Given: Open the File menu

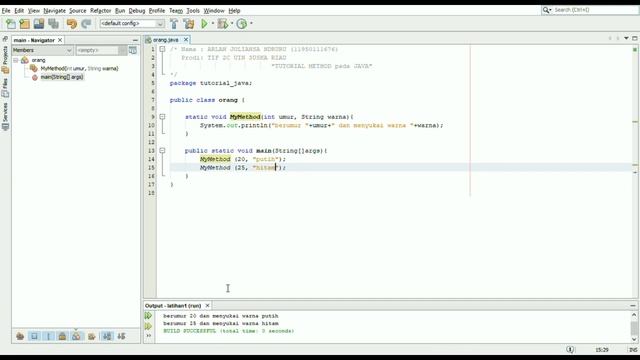Looking at the screenshot, I should pyautogui.click(x=6, y=11).
